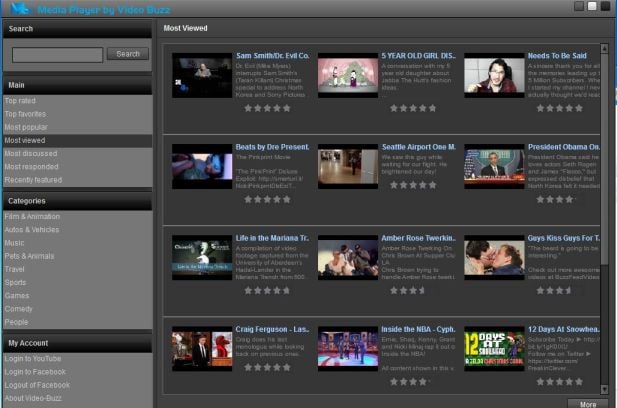
Task: Click Logout of Facebook
Action: coord(37,385)
